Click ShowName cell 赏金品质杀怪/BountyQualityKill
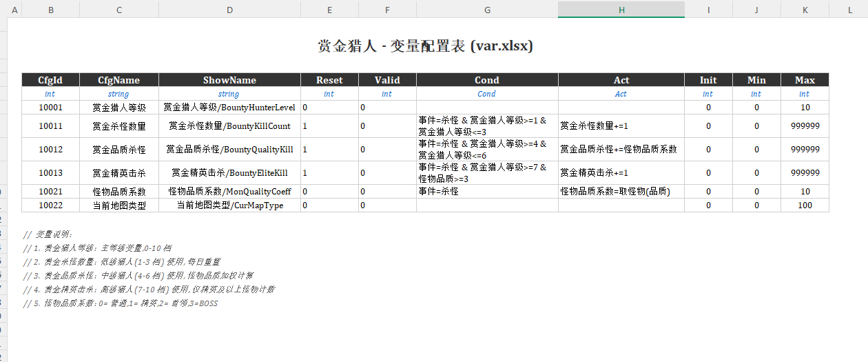The image size is (868, 362). click(229, 150)
